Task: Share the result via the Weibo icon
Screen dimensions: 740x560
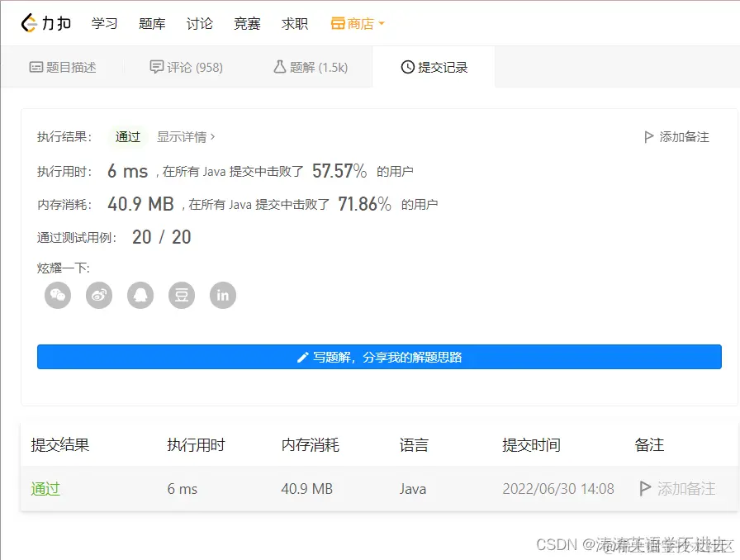Action: [x=98, y=295]
